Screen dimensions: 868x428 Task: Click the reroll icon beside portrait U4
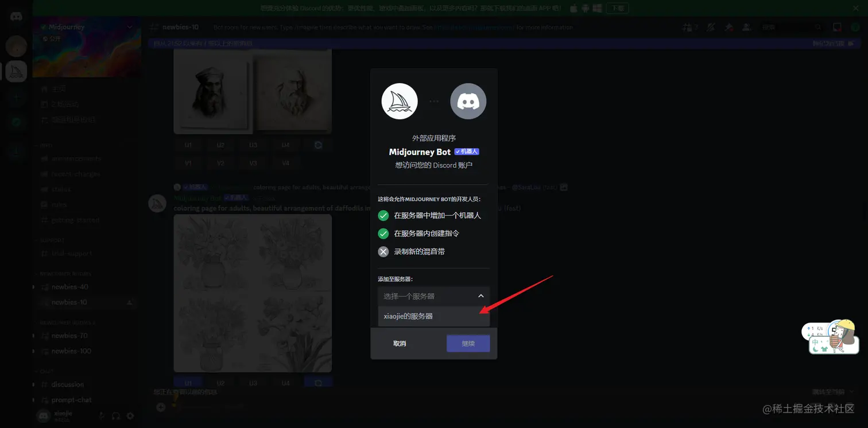click(318, 145)
